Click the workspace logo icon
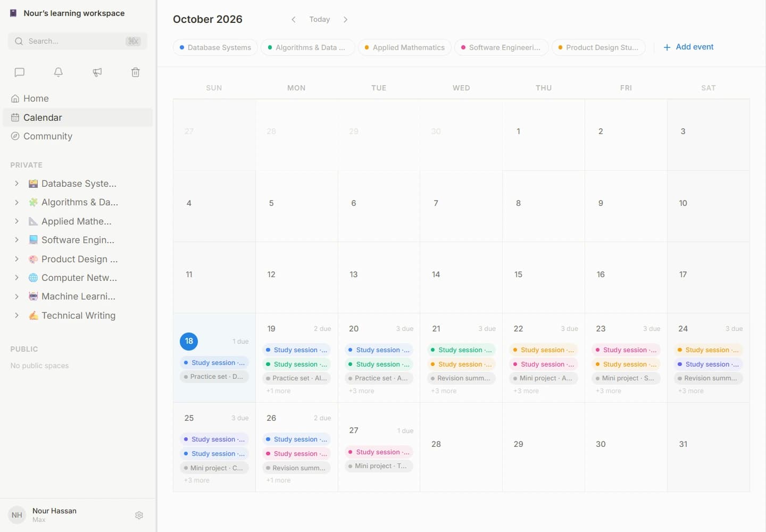The height and width of the screenshot is (532, 766). point(13,13)
